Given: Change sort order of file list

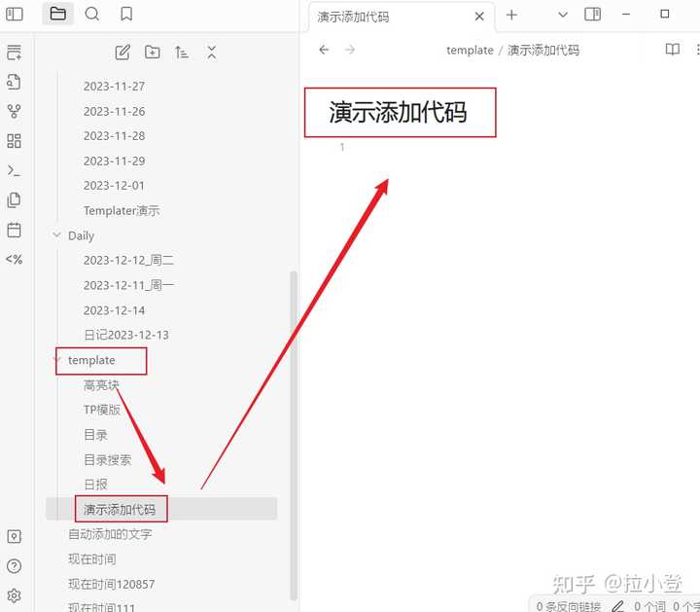Looking at the screenshot, I should click(x=182, y=53).
